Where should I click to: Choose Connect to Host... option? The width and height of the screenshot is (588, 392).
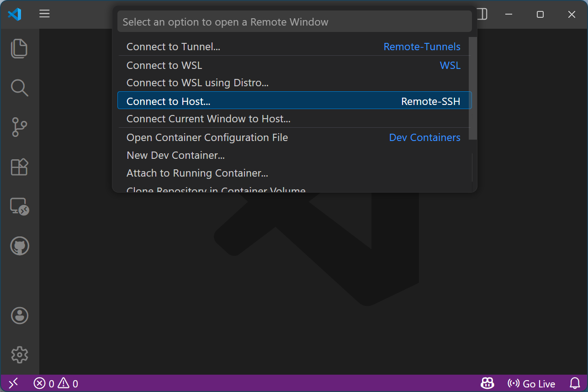click(295, 100)
